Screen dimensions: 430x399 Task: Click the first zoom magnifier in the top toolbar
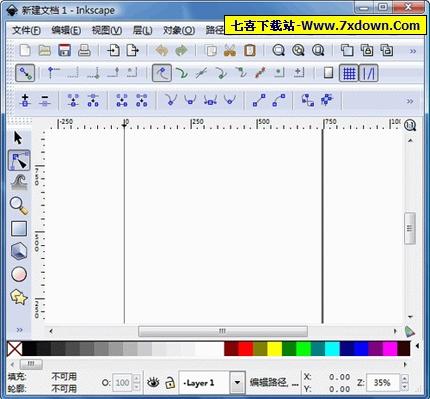(278, 51)
